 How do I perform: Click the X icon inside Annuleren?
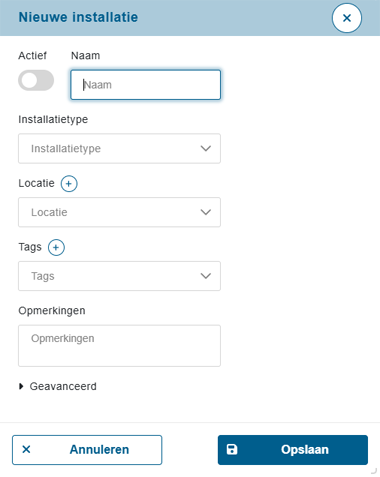(26, 449)
